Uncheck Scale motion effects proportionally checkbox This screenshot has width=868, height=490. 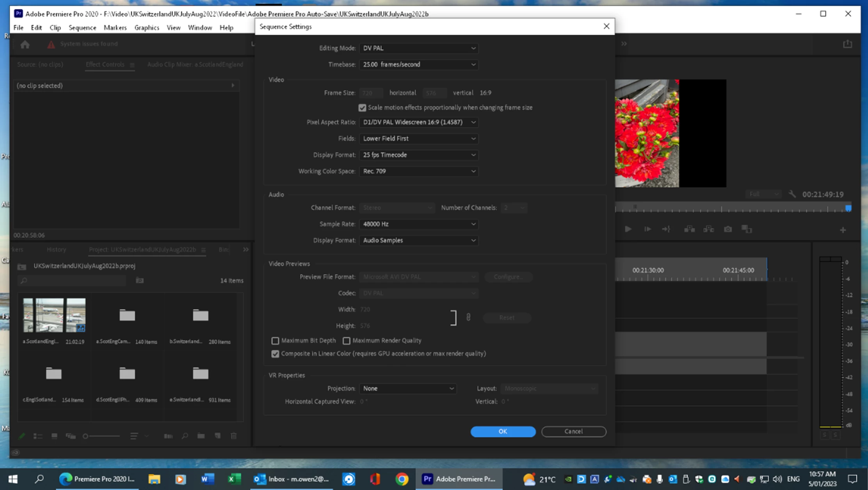[x=362, y=108]
